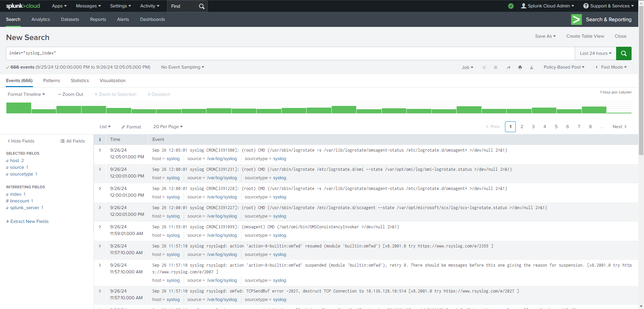
Task: Click the search magnifier icon in Find box
Action: (201, 6)
